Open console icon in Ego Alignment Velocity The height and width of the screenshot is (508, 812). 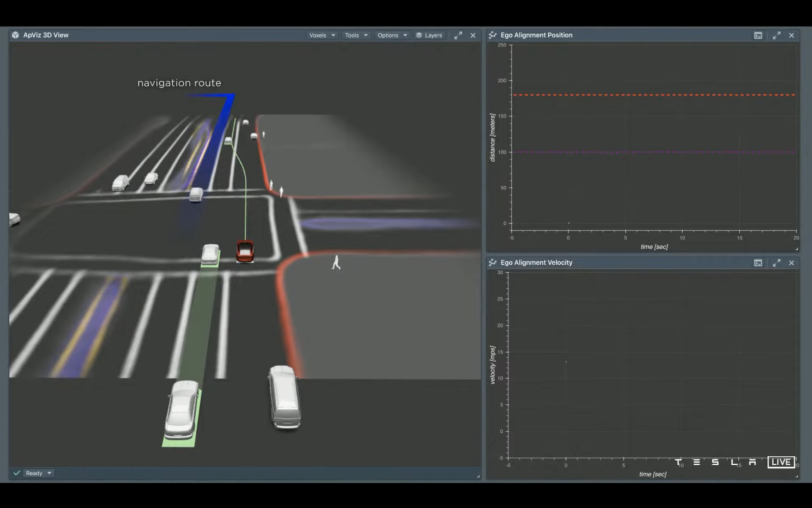point(758,263)
